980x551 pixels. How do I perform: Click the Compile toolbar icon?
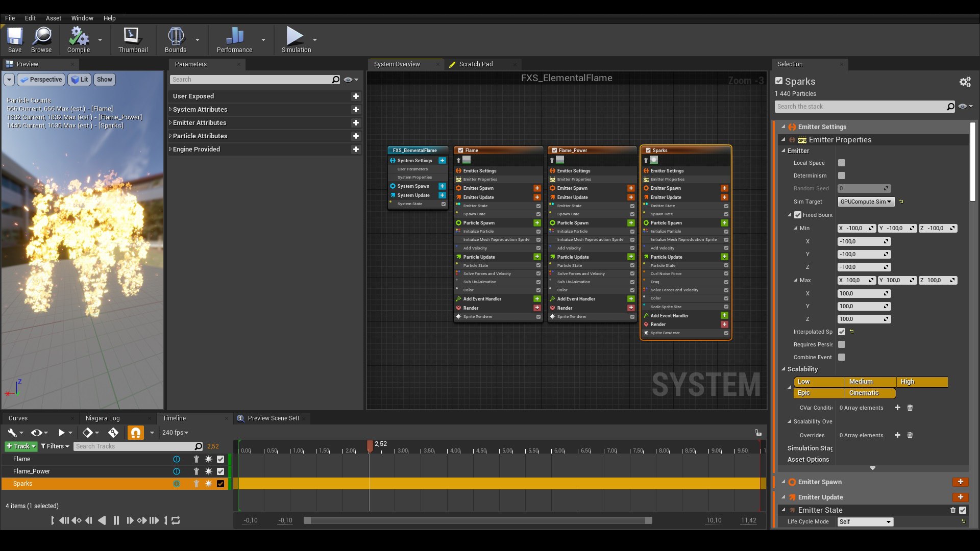click(x=78, y=37)
